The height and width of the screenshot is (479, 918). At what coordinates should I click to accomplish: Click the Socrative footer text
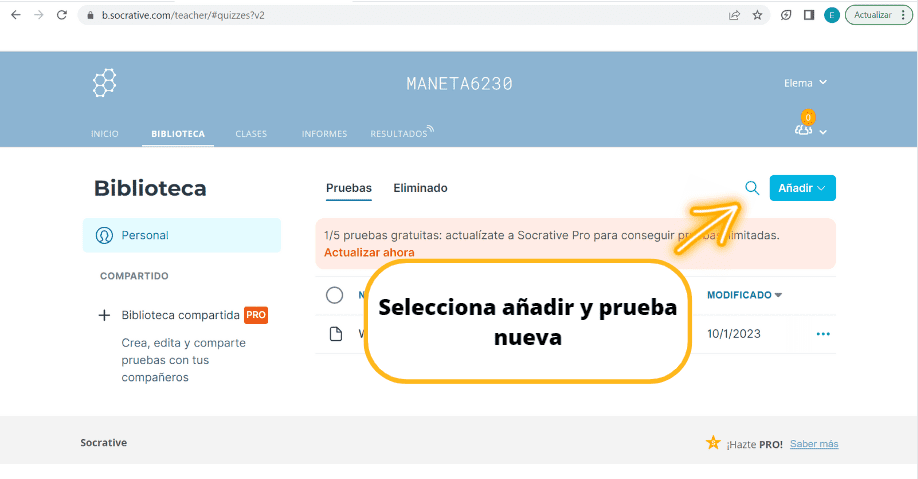click(x=104, y=443)
